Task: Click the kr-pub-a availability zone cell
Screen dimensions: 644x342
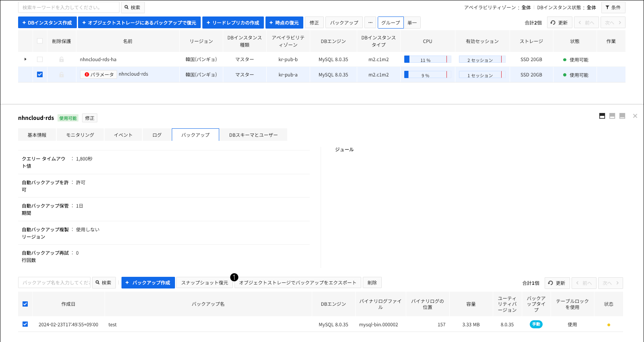Action: click(x=288, y=75)
